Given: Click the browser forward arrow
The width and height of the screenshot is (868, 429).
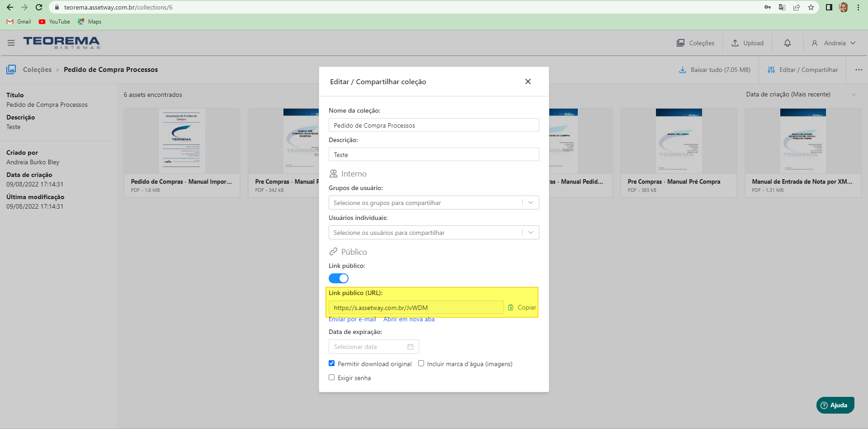Looking at the screenshot, I should click(x=24, y=7).
